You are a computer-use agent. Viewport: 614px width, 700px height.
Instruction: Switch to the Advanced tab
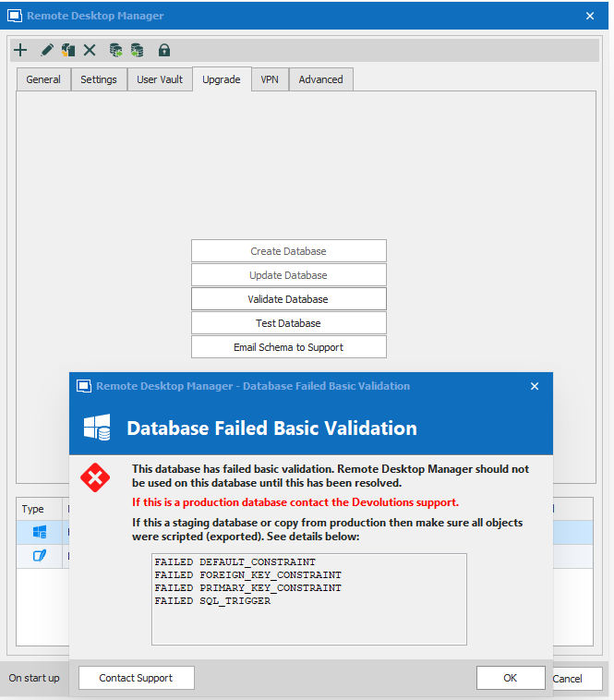(320, 79)
